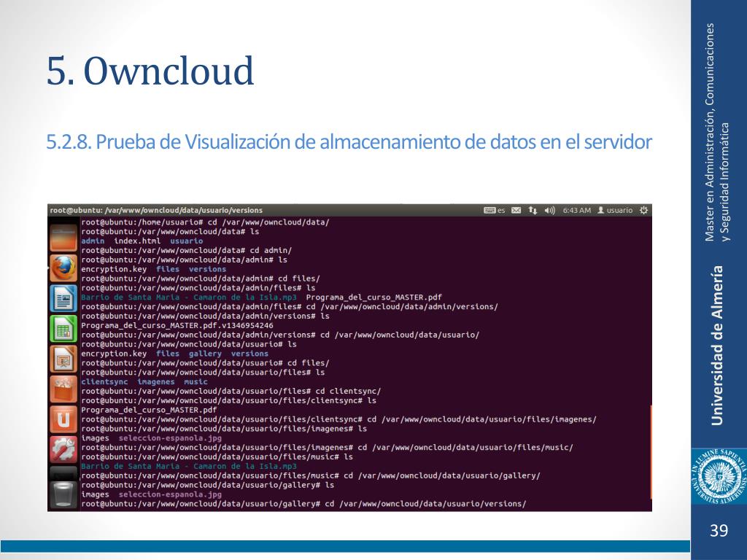Click the slide title 5. Owncloud

[150, 71]
